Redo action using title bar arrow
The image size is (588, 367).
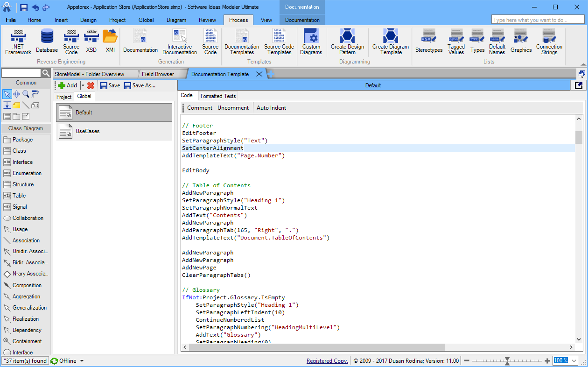pos(46,7)
